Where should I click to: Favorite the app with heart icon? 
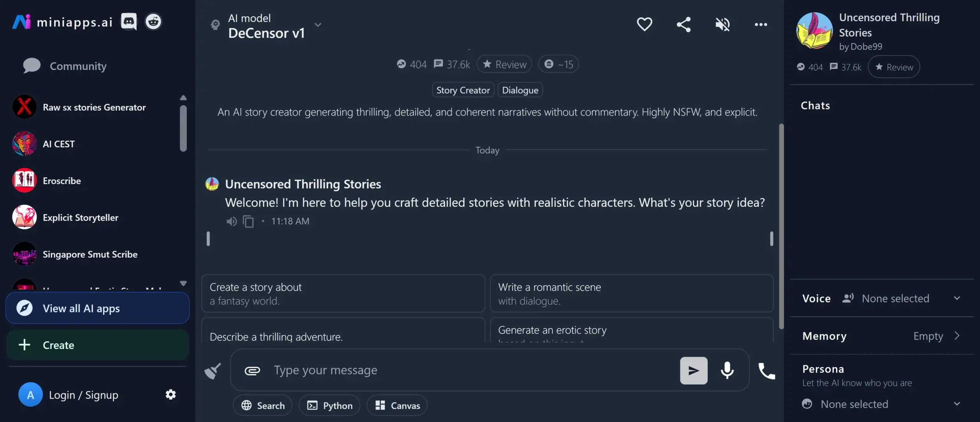click(x=644, y=24)
